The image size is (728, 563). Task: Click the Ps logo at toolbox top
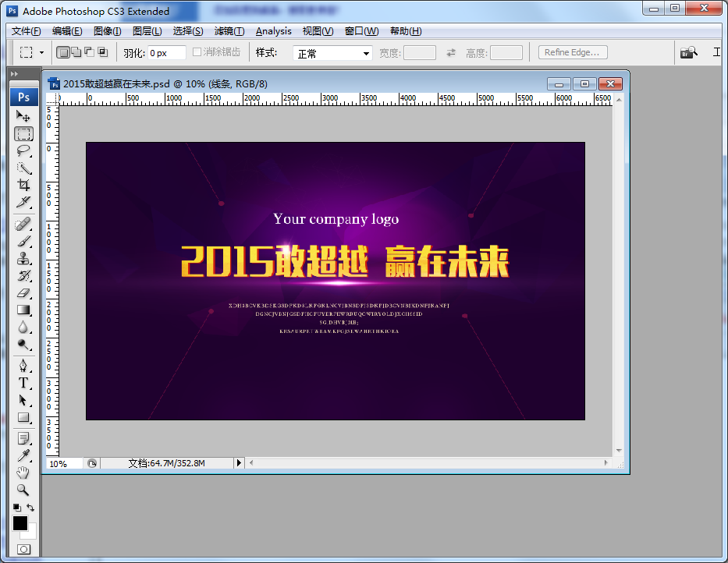point(23,97)
